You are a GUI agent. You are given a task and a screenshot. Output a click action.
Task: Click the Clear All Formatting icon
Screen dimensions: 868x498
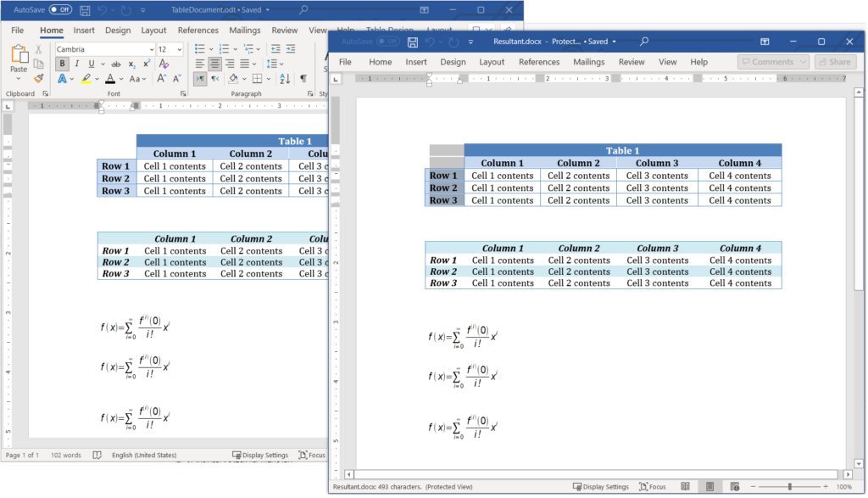(x=163, y=64)
